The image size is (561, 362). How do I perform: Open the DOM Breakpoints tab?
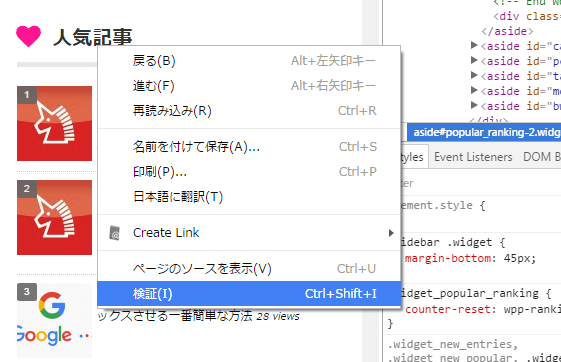tap(542, 157)
